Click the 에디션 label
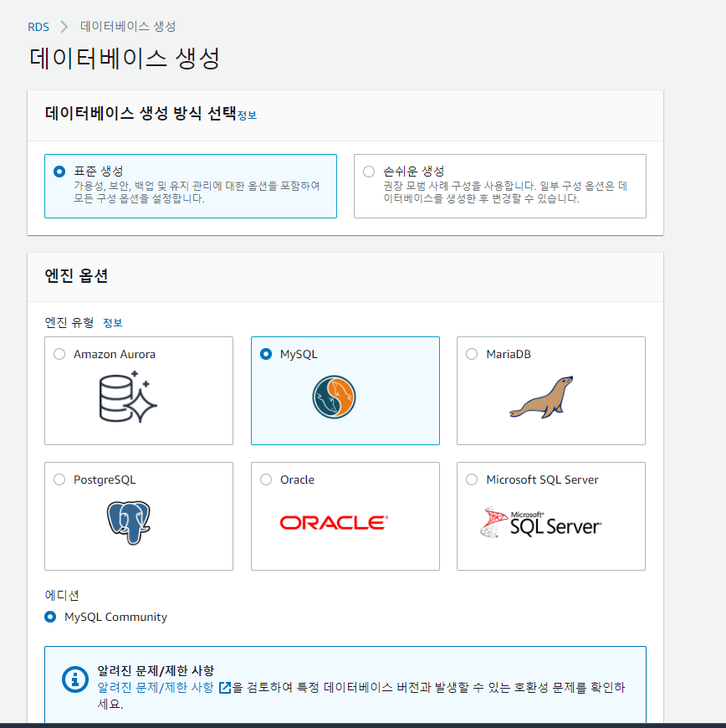726x728 pixels. point(62,595)
